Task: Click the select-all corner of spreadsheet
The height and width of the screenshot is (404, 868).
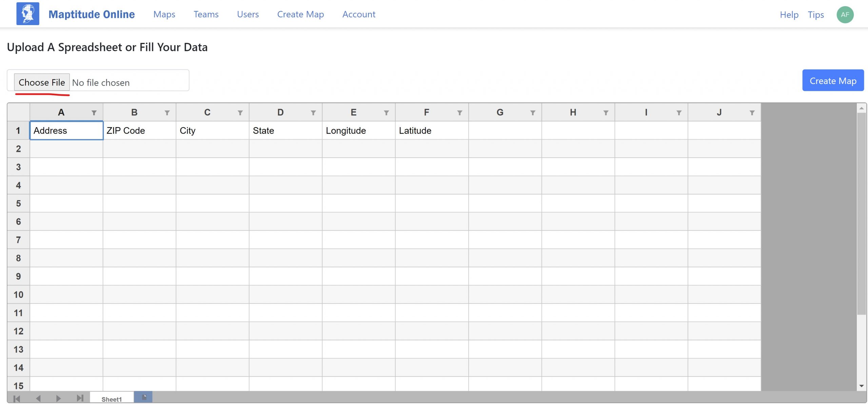Action: [x=18, y=112]
